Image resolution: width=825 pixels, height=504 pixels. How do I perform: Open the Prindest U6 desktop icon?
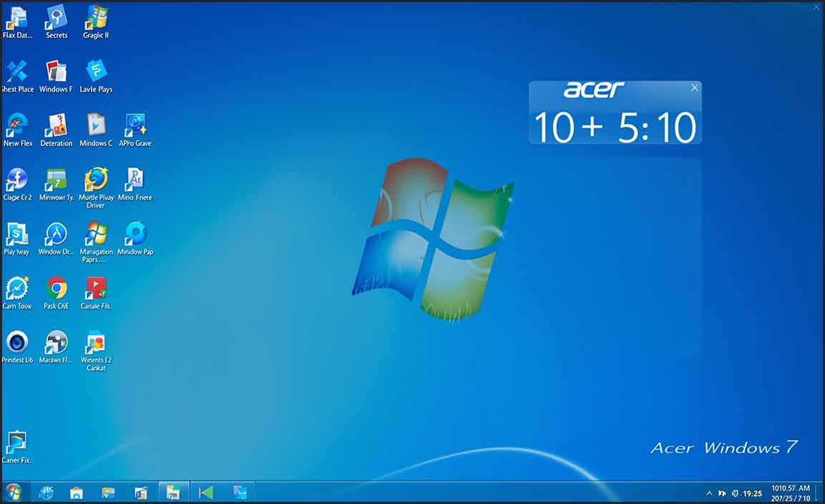point(17,346)
